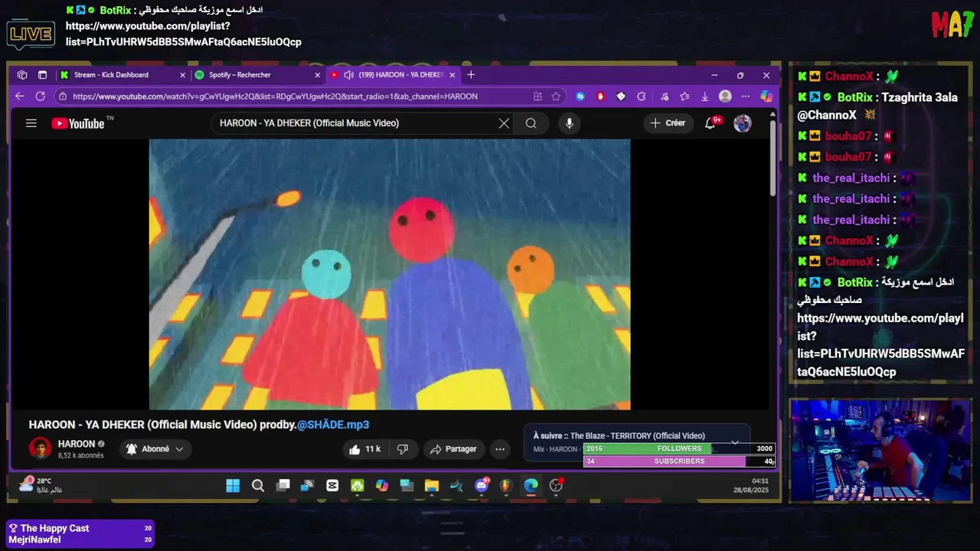Open Edge settings and more menu
980x551 pixels.
coord(745,96)
